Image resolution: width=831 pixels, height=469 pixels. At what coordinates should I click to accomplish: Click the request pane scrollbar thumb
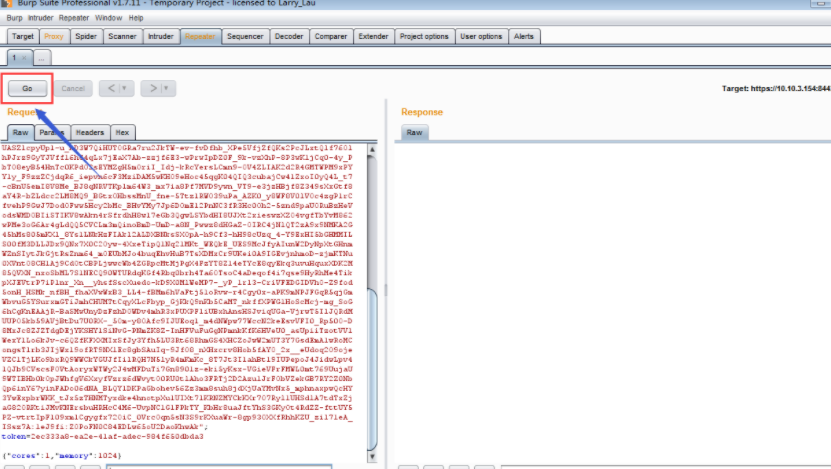point(372,369)
